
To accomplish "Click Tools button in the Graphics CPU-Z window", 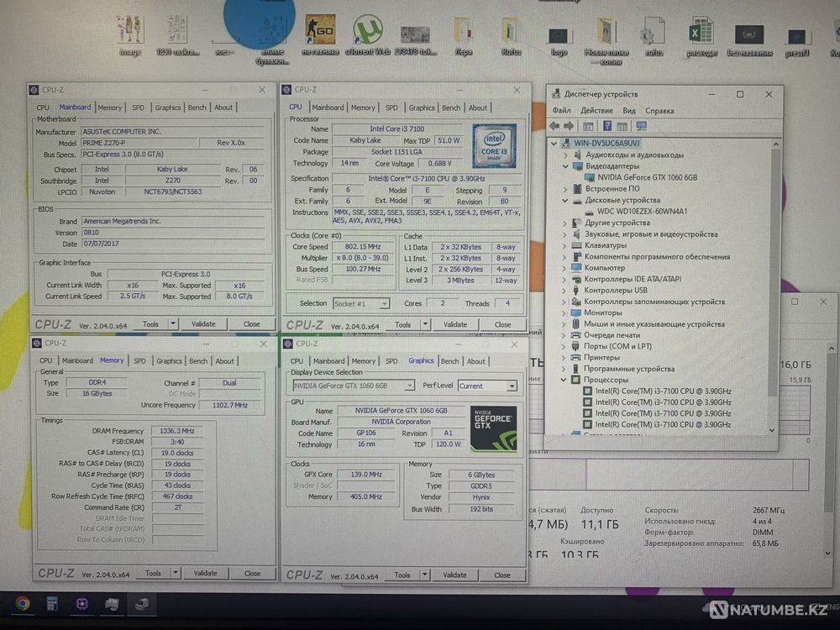I will click(402, 575).
